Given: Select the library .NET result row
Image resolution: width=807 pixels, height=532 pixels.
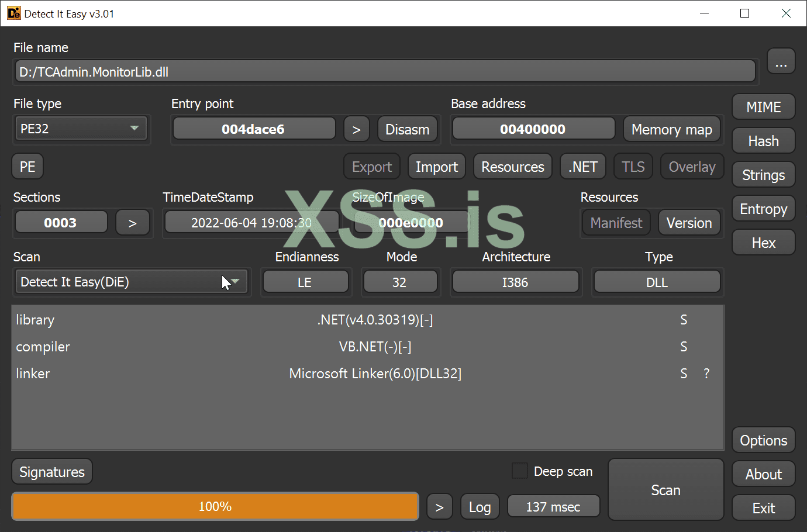Looking at the screenshot, I should point(367,320).
